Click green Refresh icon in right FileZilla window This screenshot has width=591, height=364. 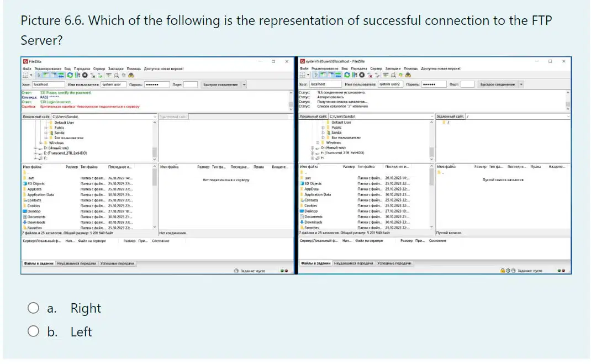click(x=347, y=75)
